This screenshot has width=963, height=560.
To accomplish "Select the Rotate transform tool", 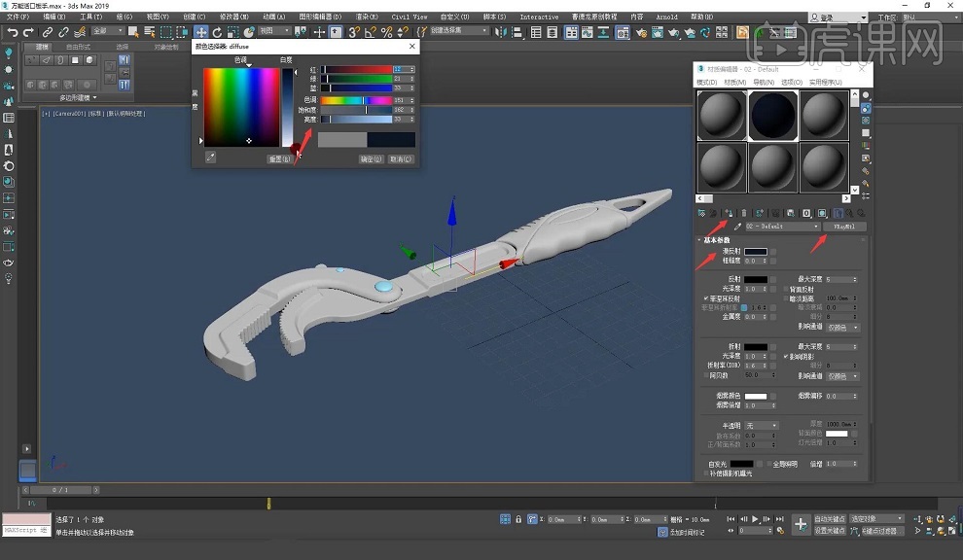I will pos(217,32).
